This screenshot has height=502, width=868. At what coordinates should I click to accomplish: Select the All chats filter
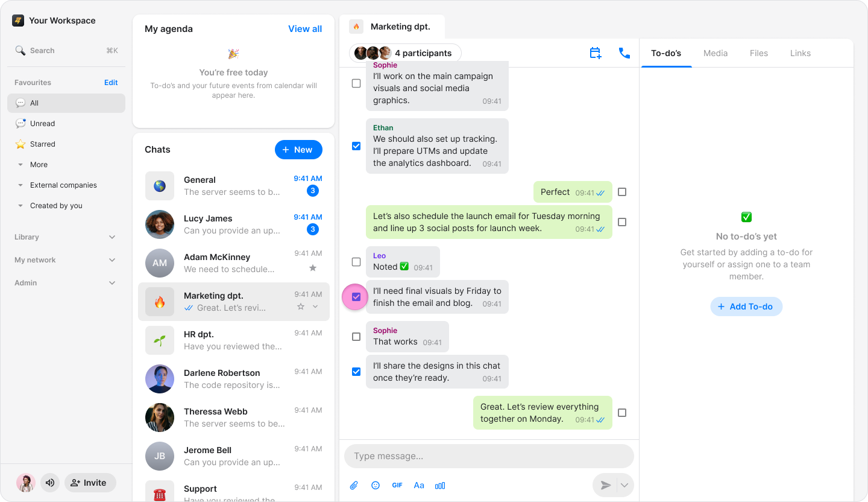pyautogui.click(x=66, y=103)
